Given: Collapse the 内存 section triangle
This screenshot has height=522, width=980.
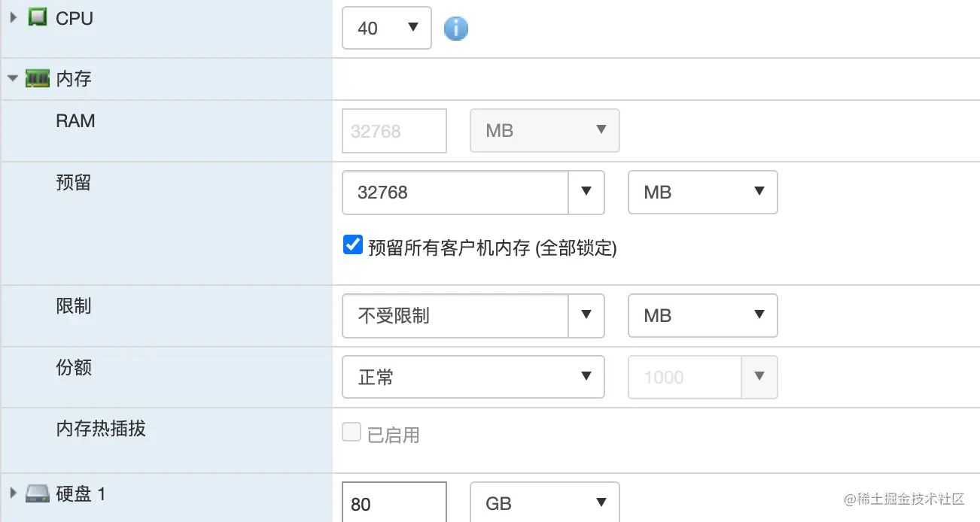Looking at the screenshot, I should pos(13,78).
